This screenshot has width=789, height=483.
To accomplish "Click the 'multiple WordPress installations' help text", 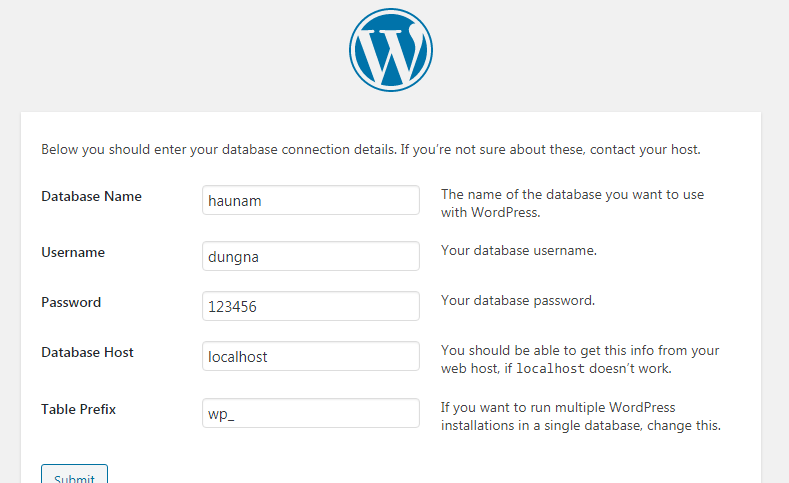I will 581,416.
